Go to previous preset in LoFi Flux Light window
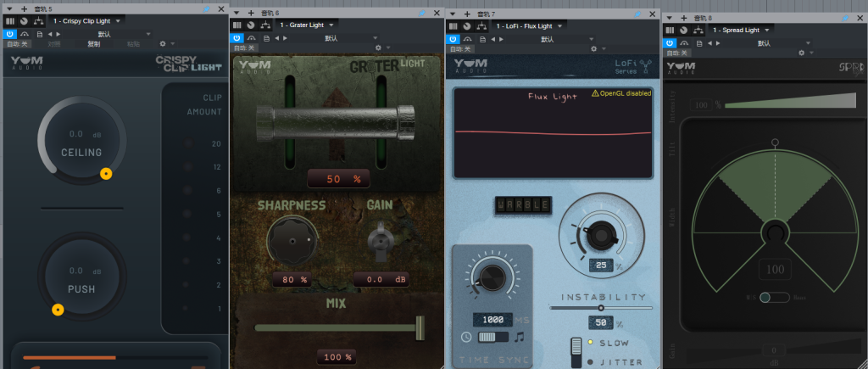 [x=494, y=39]
